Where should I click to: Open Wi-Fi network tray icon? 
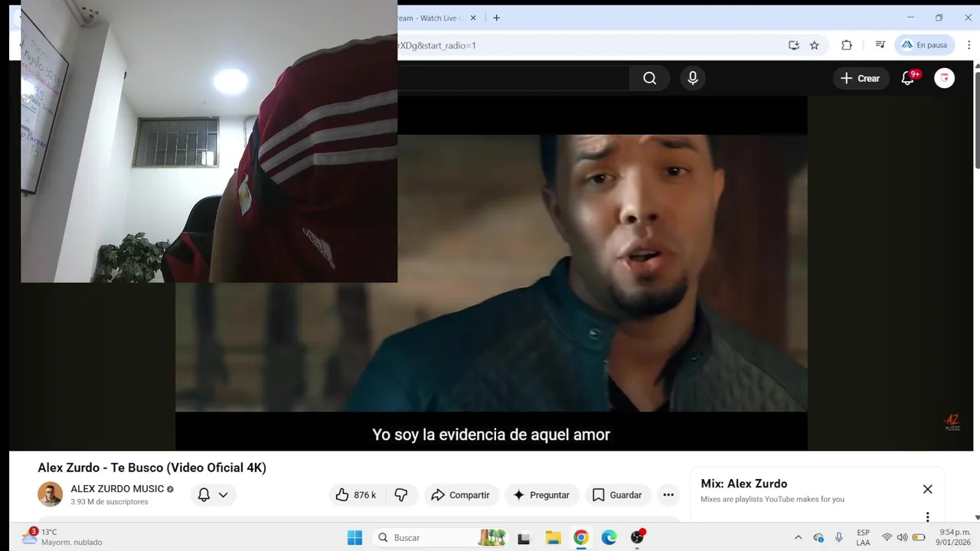click(x=887, y=538)
